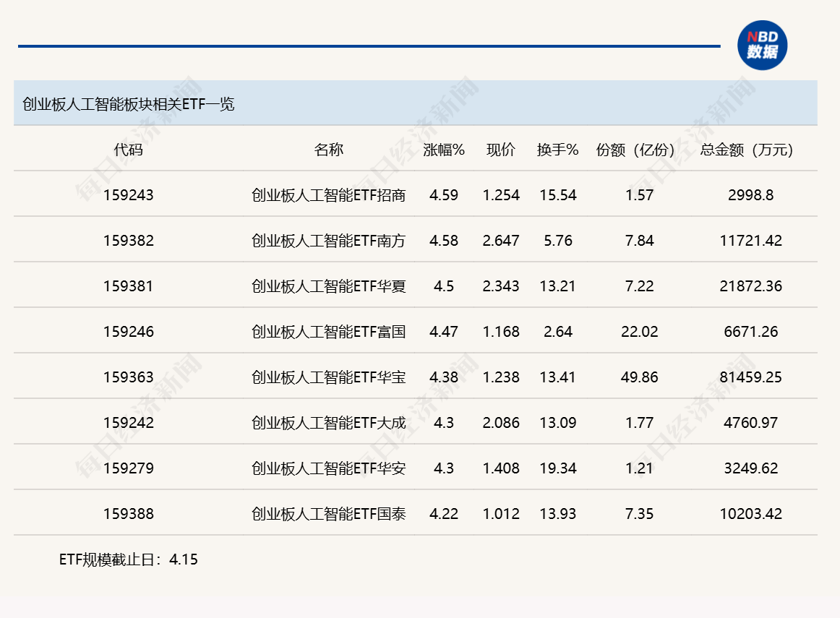Select the price 1.012 for ETF国泰
840x618 pixels.
[x=501, y=513]
